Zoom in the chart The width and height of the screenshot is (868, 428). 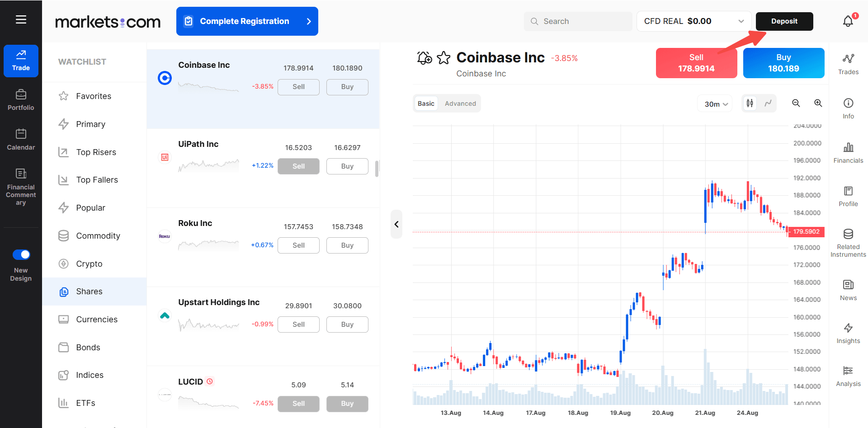pyautogui.click(x=818, y=103)
